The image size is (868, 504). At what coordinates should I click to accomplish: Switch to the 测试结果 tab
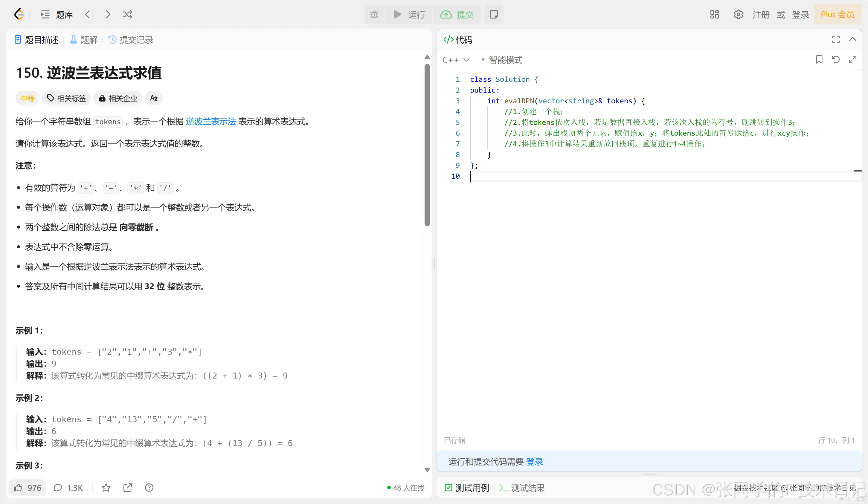point(522,488)
